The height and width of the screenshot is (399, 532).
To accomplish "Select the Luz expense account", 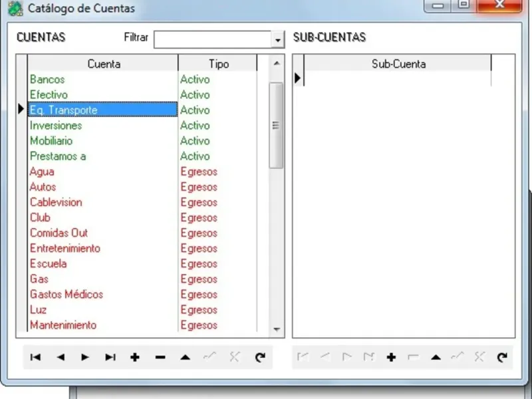I will 103,310.
